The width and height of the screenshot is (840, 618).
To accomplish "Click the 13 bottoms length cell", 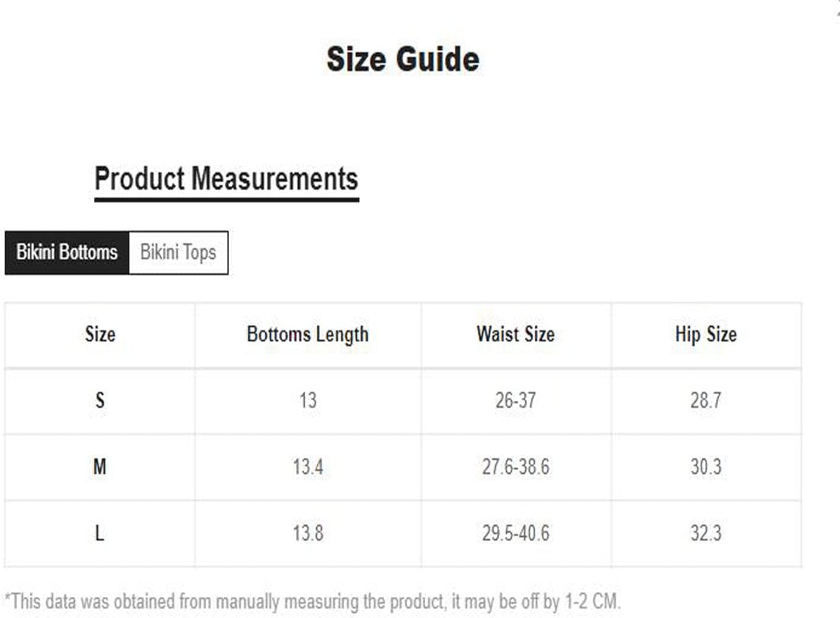I will pyautogui.click(x=308, y=401).
